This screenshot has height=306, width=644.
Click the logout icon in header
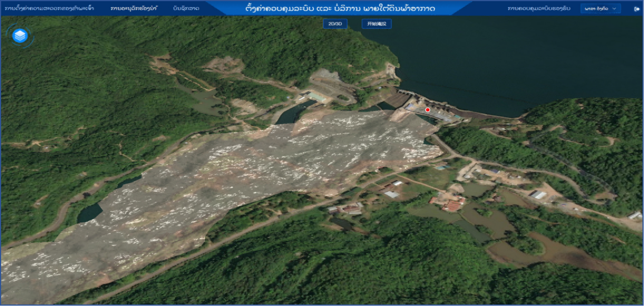tap(637, 9)
